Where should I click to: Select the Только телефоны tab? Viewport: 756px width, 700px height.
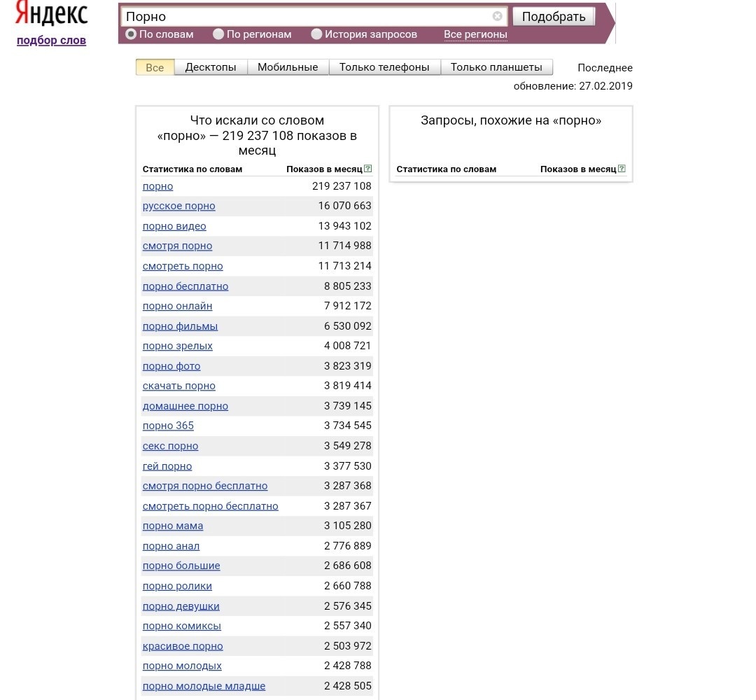386,66
